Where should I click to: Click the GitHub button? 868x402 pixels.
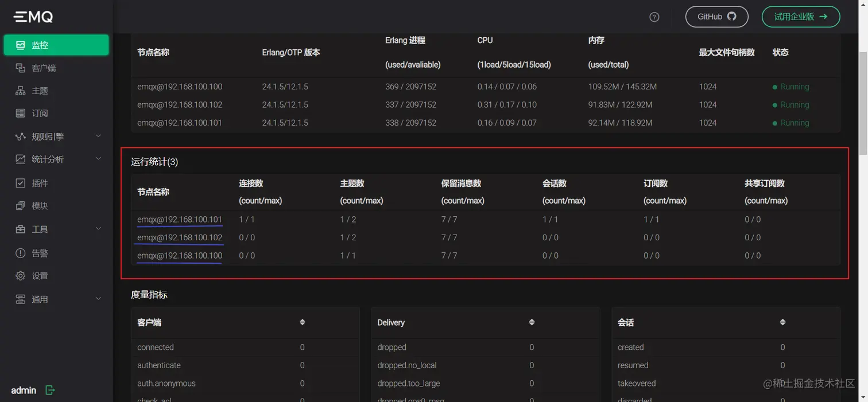[716, 17]
